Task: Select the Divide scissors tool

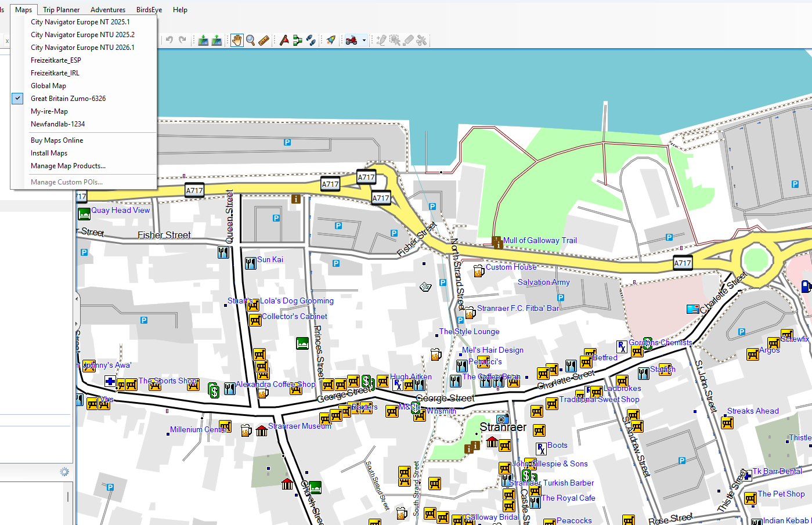Action: click(x=421, y=40)
